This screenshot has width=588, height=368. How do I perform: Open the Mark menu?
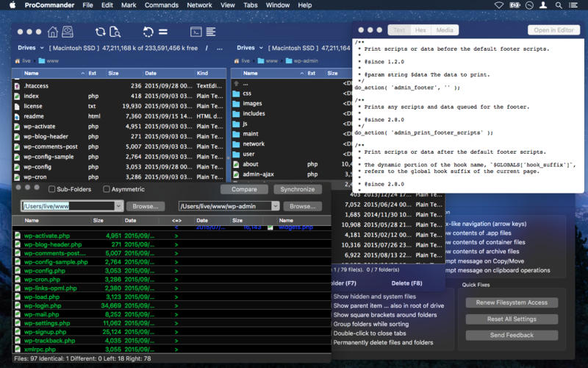point(129,5)
